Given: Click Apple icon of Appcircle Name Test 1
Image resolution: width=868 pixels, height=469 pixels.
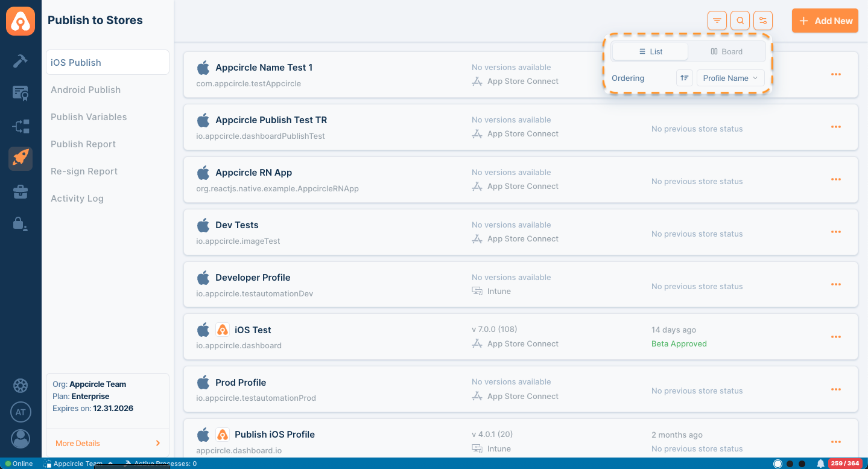Looking at the screenshot, I should point(203,67).
